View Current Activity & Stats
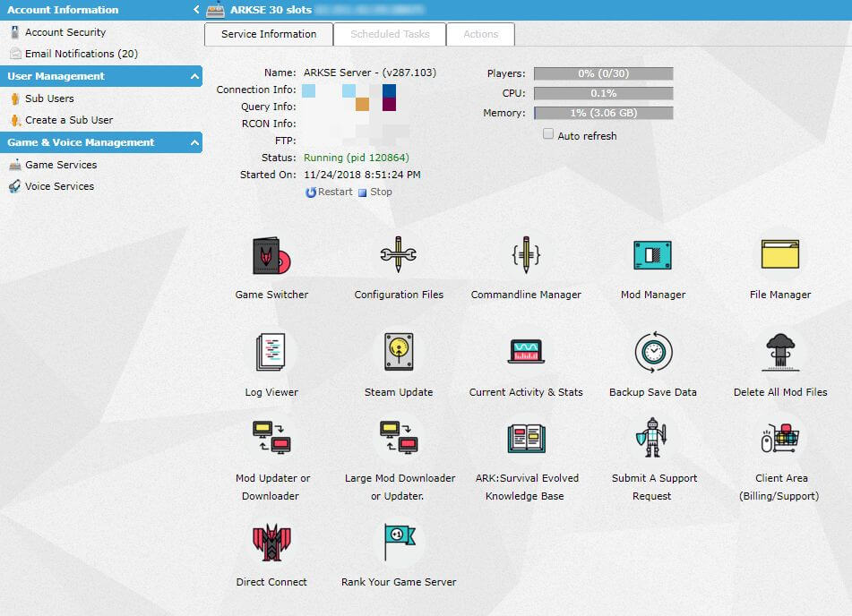 526,353
